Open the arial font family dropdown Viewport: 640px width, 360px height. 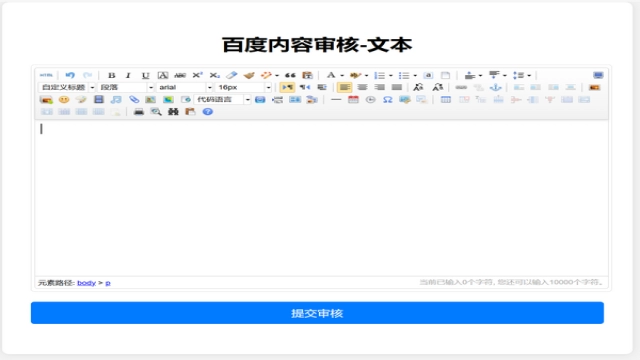pos(185,87)
